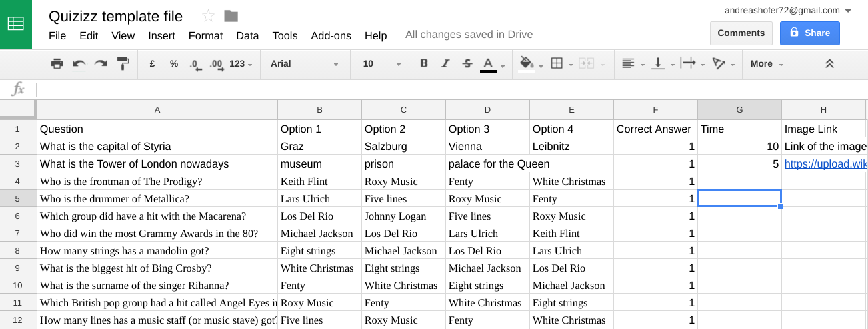This screenshot has width=868, height=329.
Task: Open the View menu
Action: 123,35
